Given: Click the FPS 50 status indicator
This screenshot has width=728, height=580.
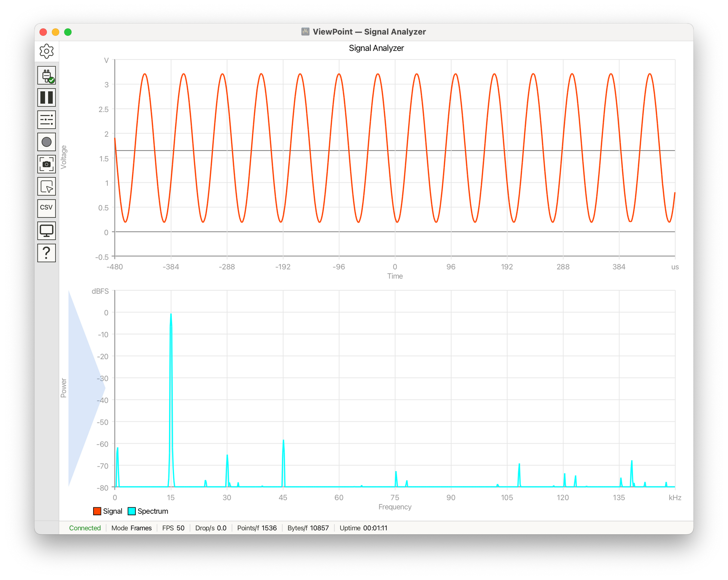Looking at the screenshot, I should coord(173,528).
